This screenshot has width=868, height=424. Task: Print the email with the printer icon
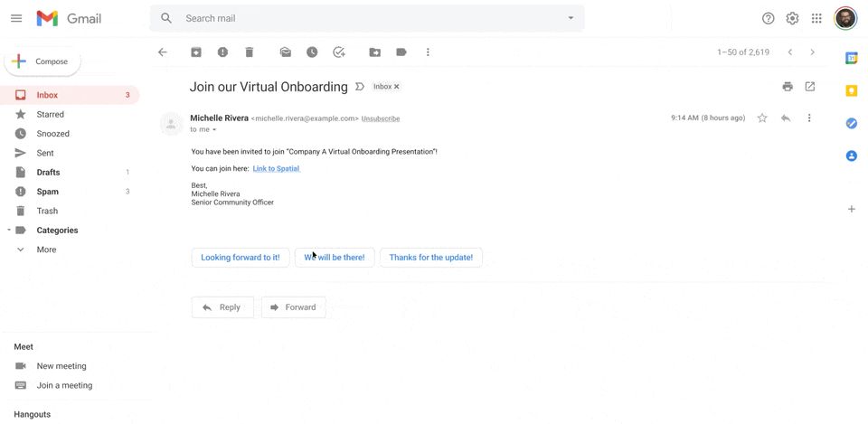788,87
